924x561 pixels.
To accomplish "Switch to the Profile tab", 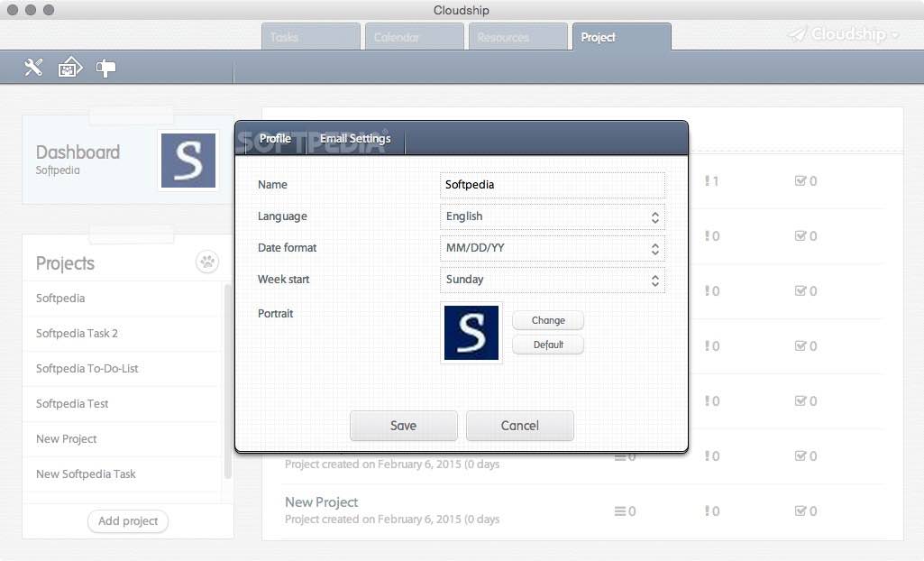I will pyautogui.click(x=275, y=139).
